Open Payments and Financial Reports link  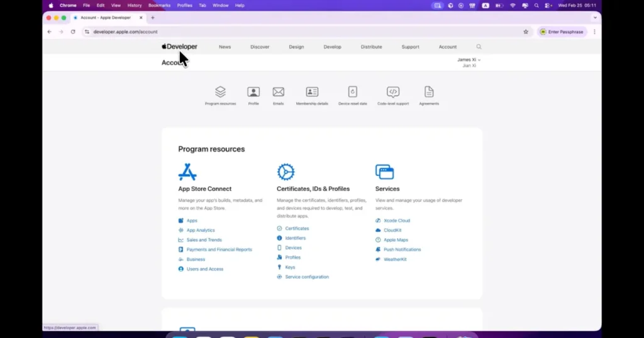coord(219,249)
